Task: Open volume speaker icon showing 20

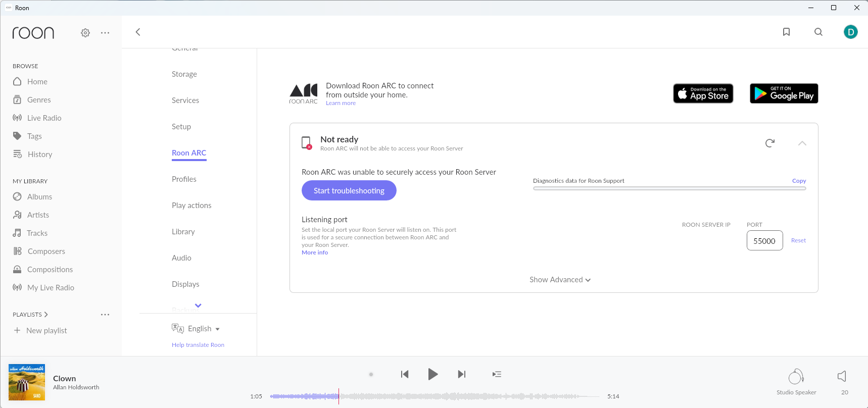Action: click(x=842, y=376)
